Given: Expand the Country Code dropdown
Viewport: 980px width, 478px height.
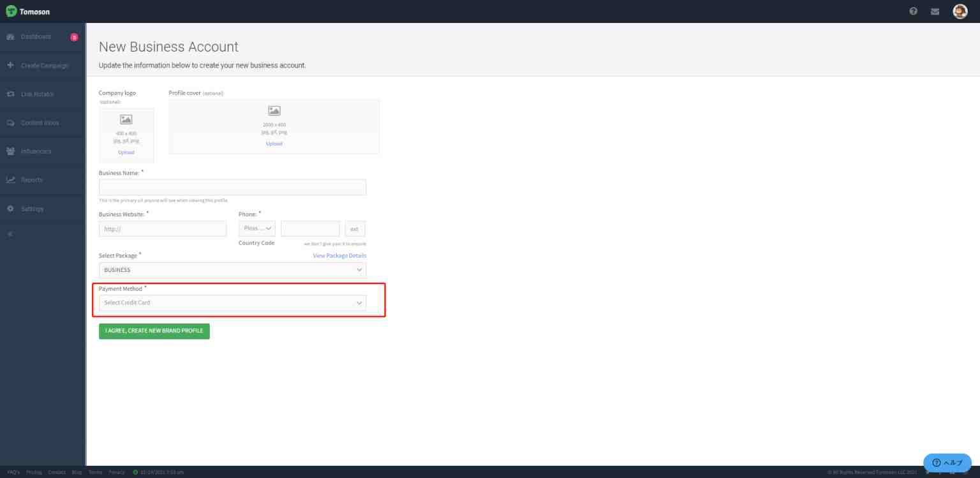Looking at the screenshot, I should (x=257, y=228).
